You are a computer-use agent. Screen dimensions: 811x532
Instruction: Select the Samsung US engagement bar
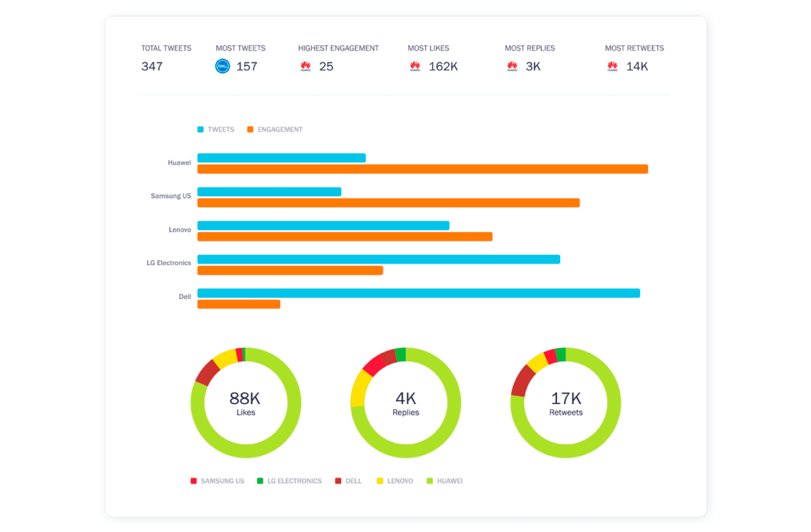[x=388, y=203]
